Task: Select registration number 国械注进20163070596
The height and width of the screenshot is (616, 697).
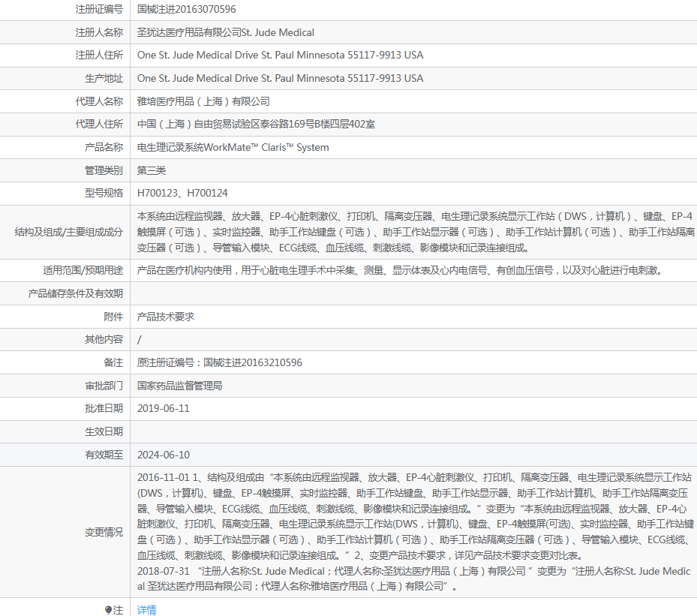Action: pyautogui.click(x=186, y=9)
